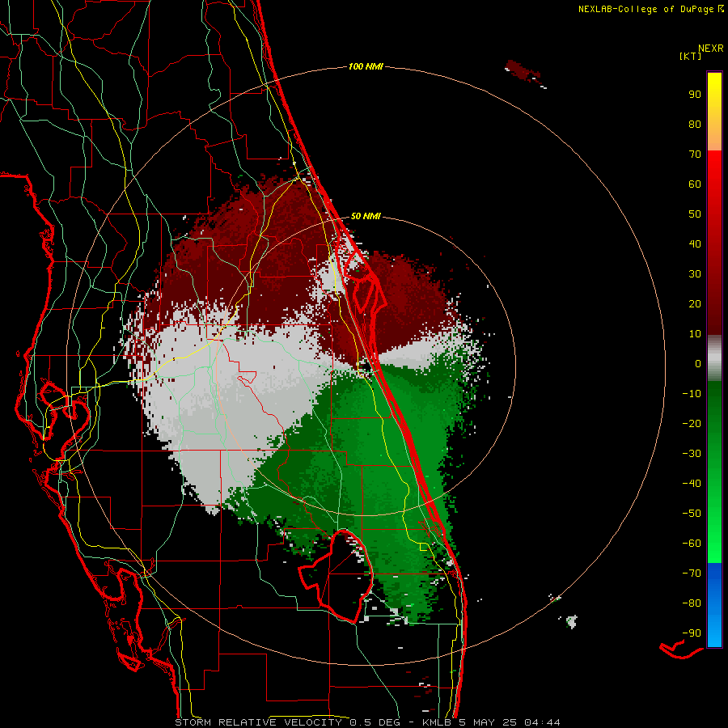Click the [KT] units label above the scale

click(690, 56)
